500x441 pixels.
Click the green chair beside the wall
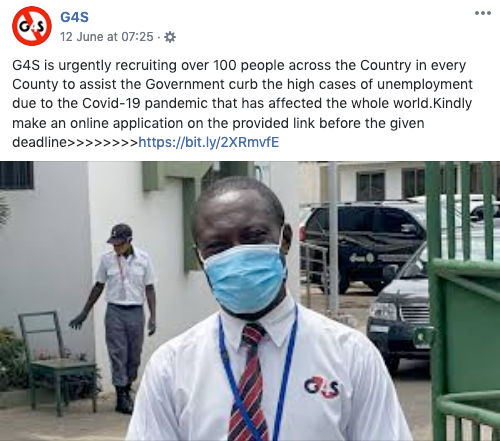(x=57, y=362)
